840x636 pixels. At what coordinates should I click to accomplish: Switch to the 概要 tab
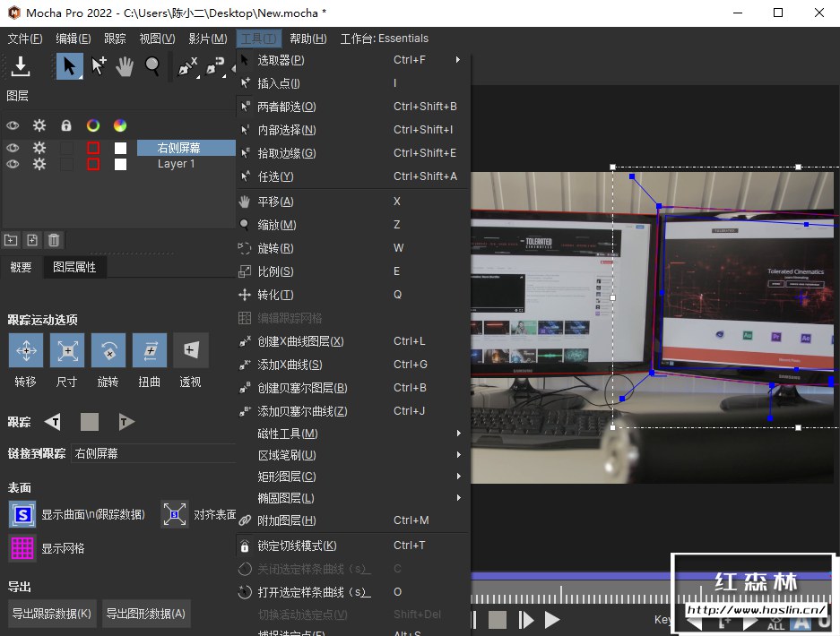click(21, 267)
